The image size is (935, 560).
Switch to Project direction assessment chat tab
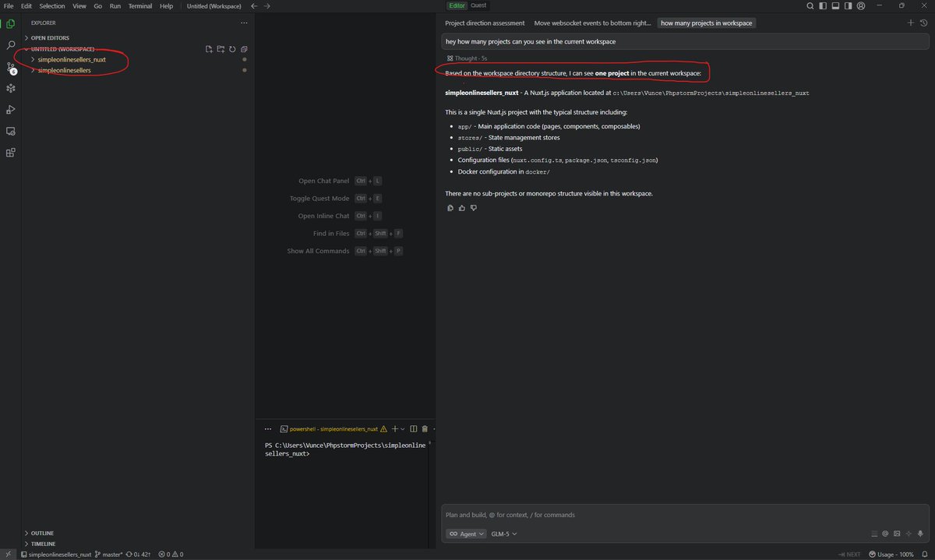(x=485, y=23)
